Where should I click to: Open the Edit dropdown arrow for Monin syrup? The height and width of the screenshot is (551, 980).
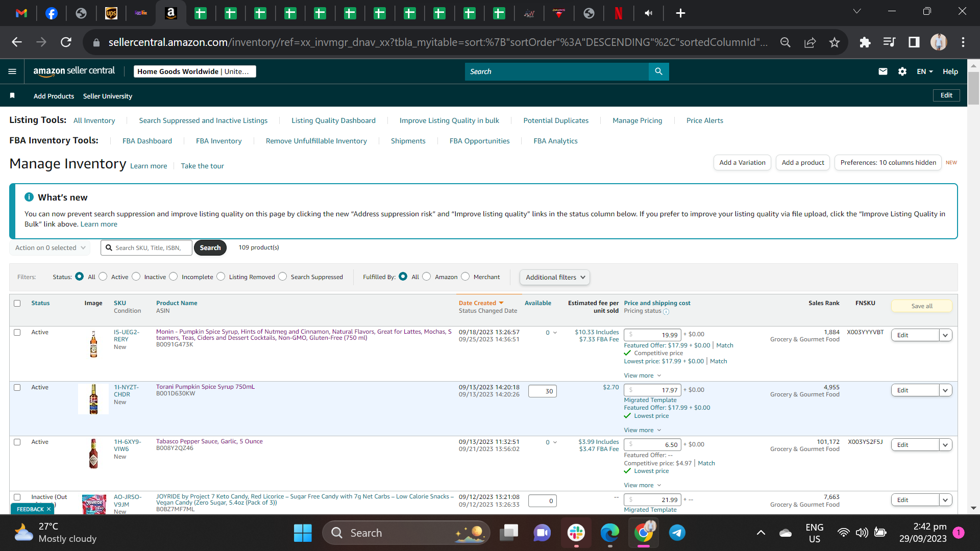point(946,335)
